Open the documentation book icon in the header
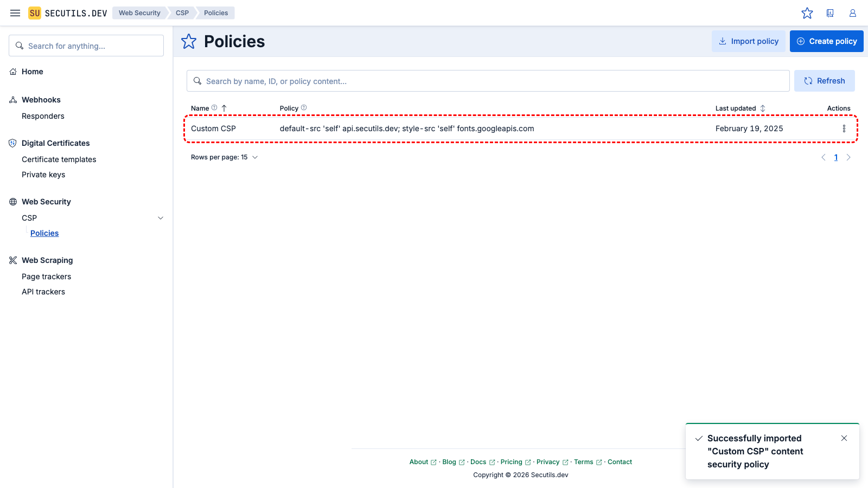Viewport: 868px width, 488px height. coord(830,12)
